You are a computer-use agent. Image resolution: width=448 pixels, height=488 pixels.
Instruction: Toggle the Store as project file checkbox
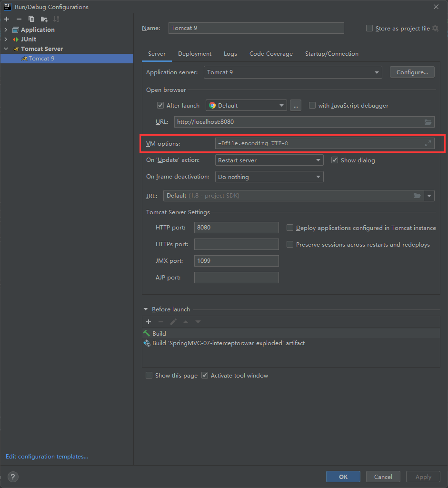coord(369,28)
